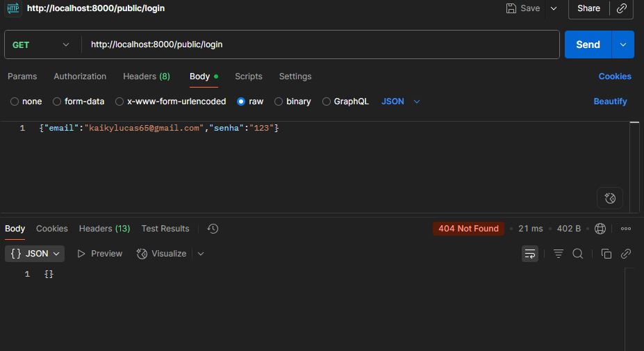
Task: Switch to the Scripts tab
Action: pos(249,76)
